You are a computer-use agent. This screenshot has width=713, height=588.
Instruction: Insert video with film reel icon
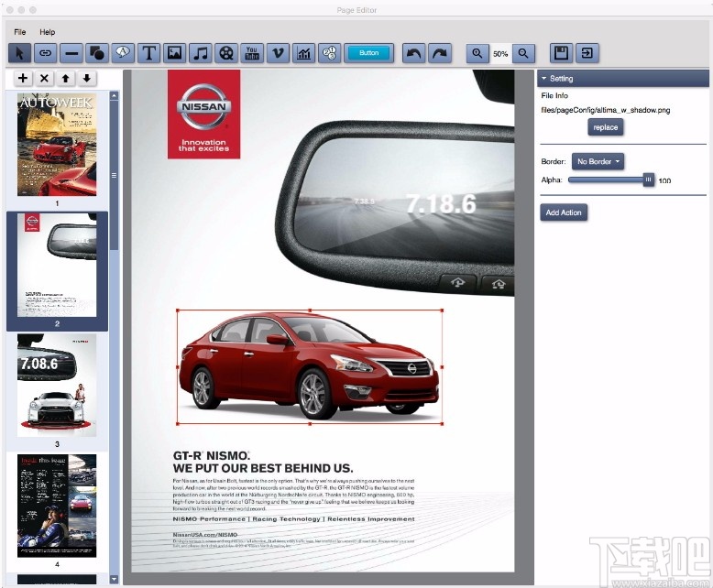(x=226, y=53)
